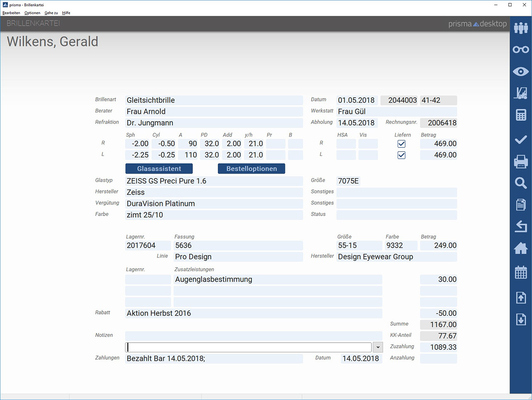Click the frame Betrag field 249.00
The image size is (532, 400).
point(438,245)
